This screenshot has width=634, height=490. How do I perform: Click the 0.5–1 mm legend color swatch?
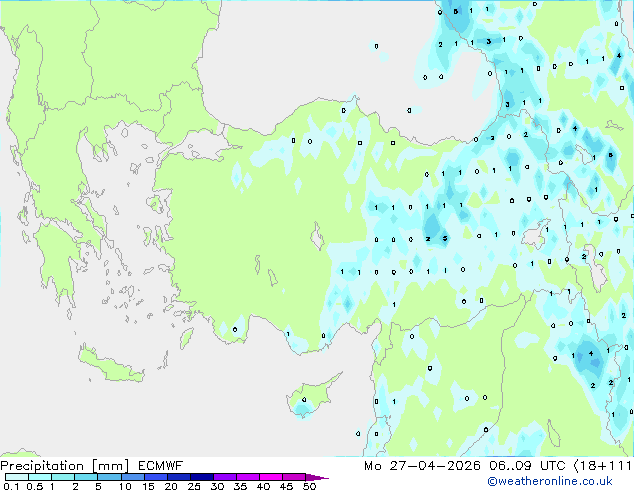click(40, 477)
